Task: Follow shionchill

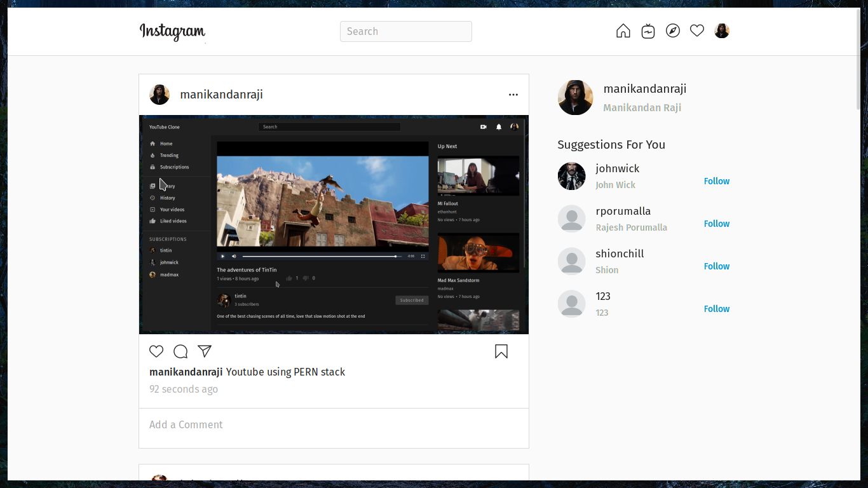Action: click(x=717, y=266)
